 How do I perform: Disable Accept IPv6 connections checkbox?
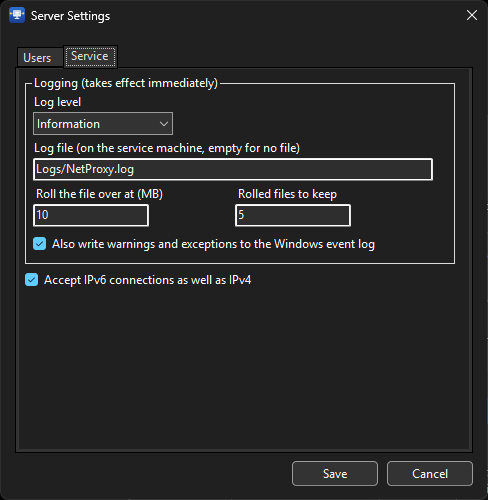32,280
